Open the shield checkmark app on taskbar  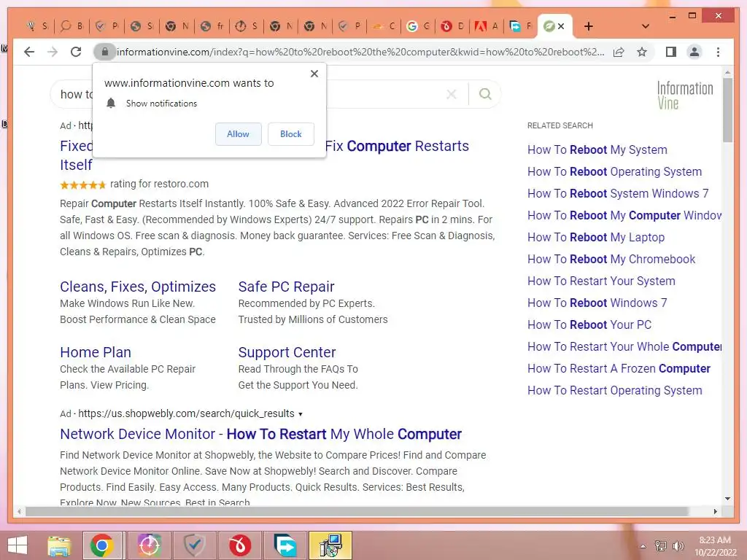(x=194, y=545)
